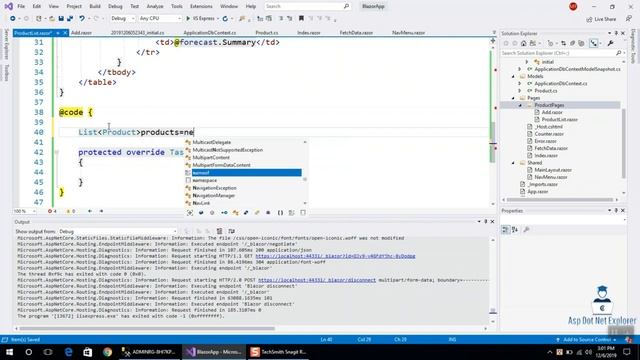The height and width of the screenshot is (360, 640).
Task: Click Add to Source Control in status bar
Action: [x=587, y=340]
